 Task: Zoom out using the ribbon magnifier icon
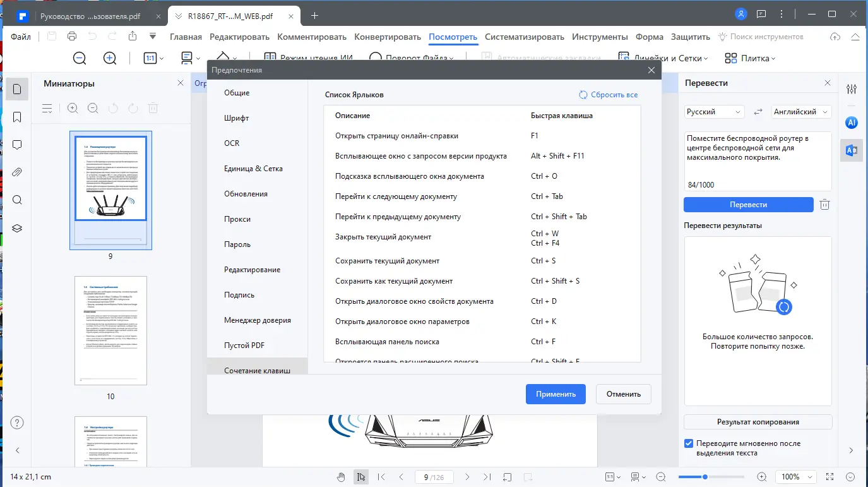[80, 58]
